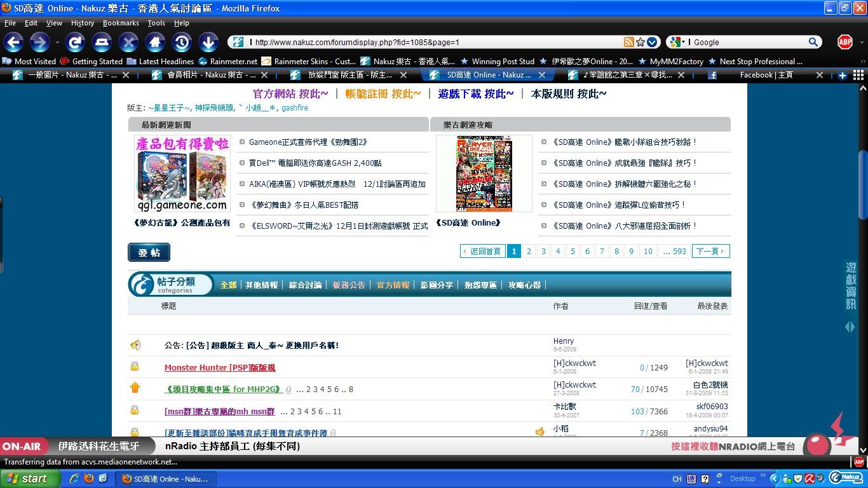Open the Rainmeter.net bookmark
868x488 pixels.
click(x=228, y=62)
